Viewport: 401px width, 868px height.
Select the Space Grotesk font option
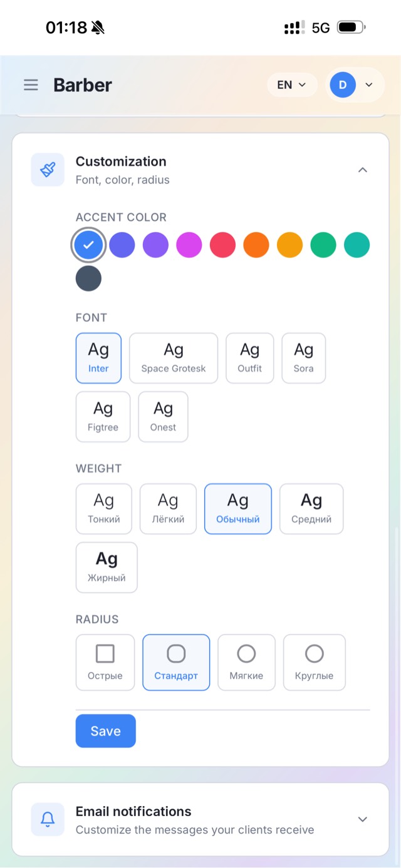(174, 358)
